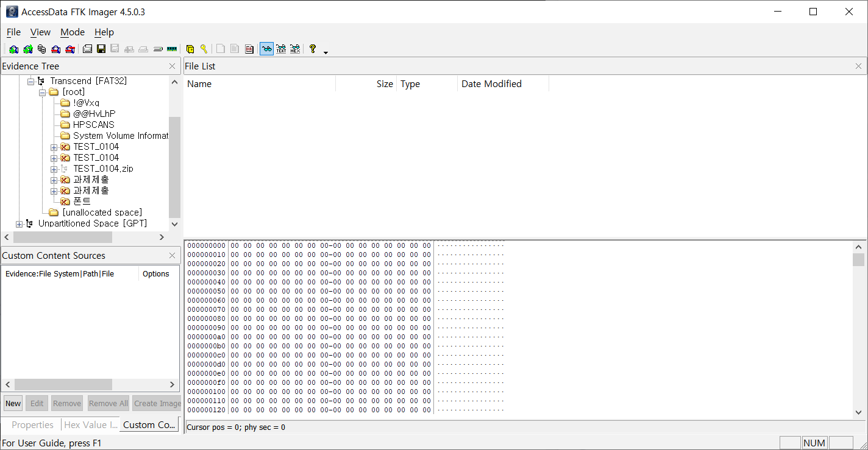
Task: Click the Remove Evidence Item icon
Action: tap(55, 49)
